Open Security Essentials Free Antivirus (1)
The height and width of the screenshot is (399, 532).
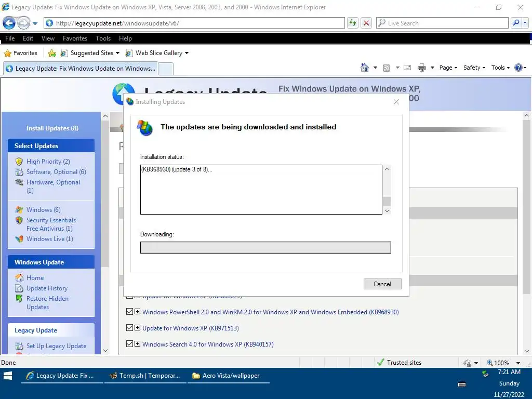(x=51, y=224)
